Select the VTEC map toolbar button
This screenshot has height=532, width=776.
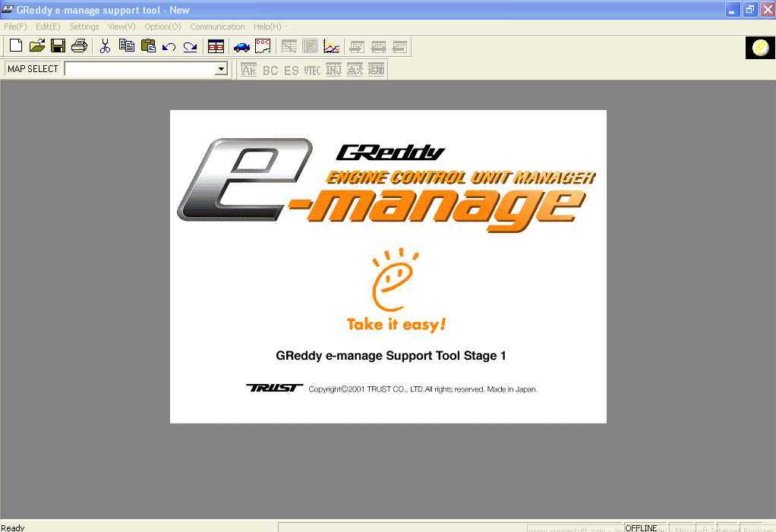[312, 71]
